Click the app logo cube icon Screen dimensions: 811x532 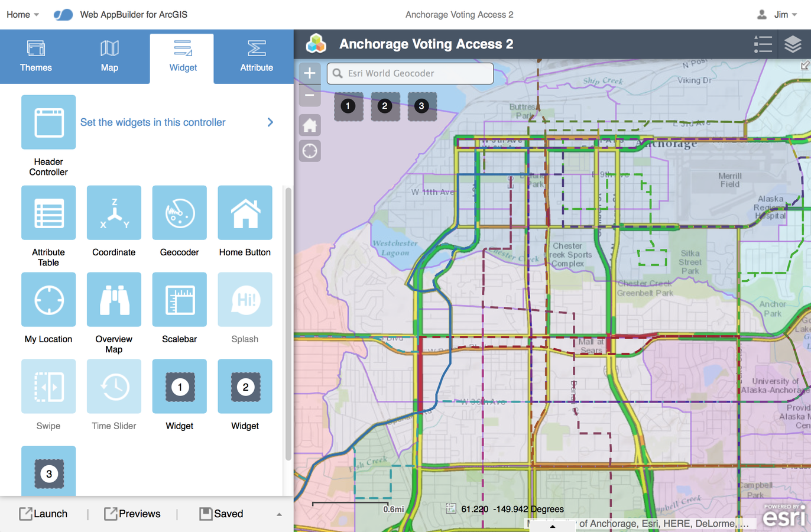pyautogui.click(x=316, y=44)
